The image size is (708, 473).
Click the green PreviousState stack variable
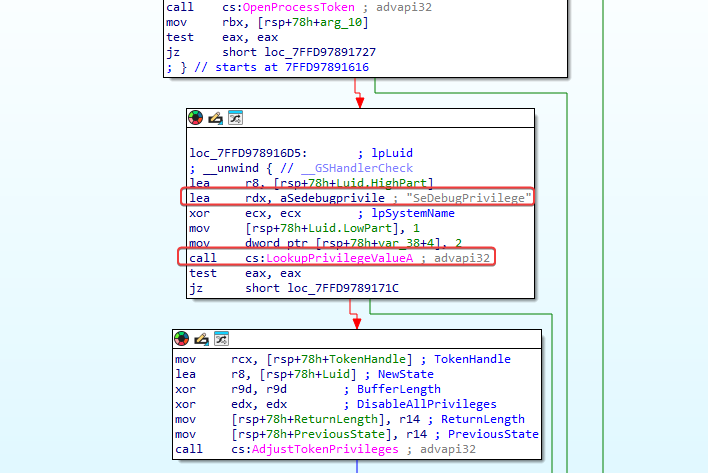coord(340,434)
